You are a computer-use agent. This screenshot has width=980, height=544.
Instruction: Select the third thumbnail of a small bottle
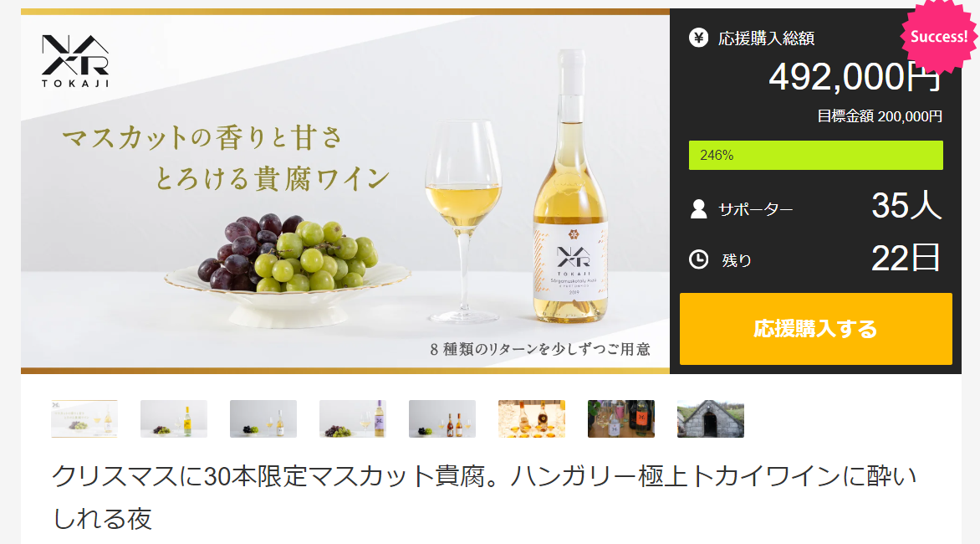click(263, 418)
